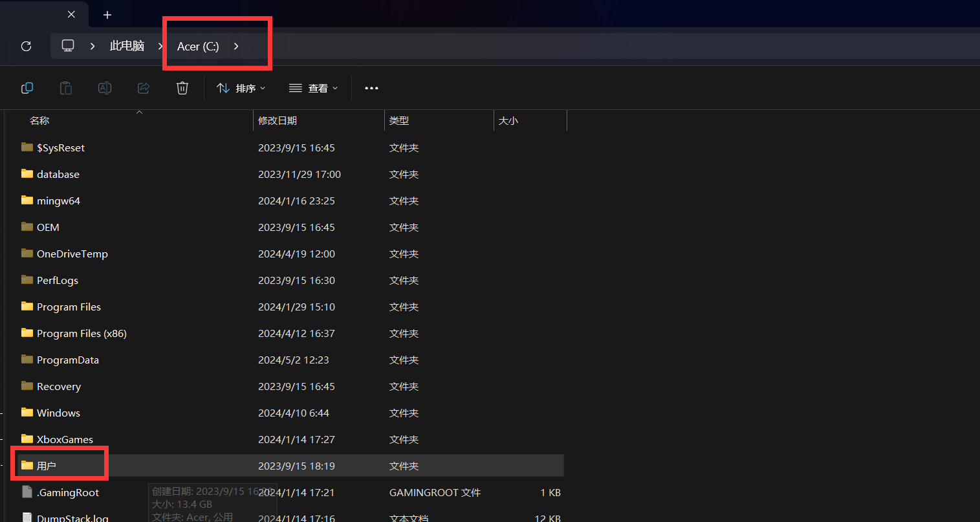Expand chevron after 此电脑 breadcrumb
The image size is (980, 522).
click(160, 46)
